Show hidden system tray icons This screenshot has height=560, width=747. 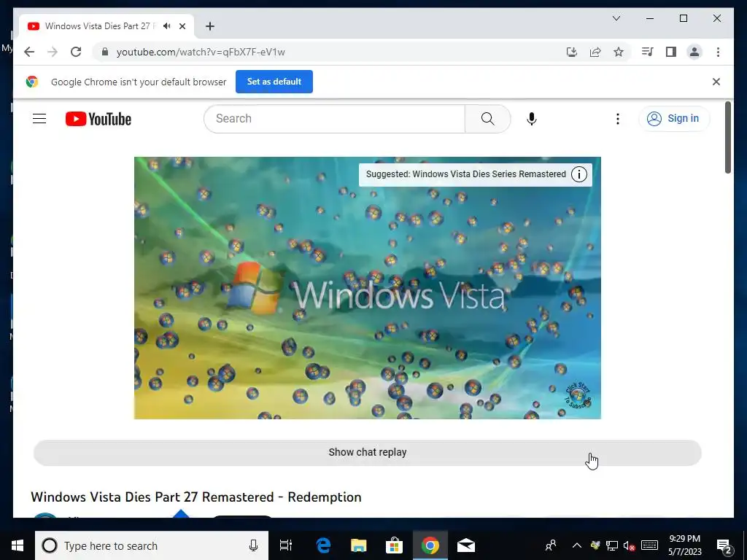[x=576, y=545]
